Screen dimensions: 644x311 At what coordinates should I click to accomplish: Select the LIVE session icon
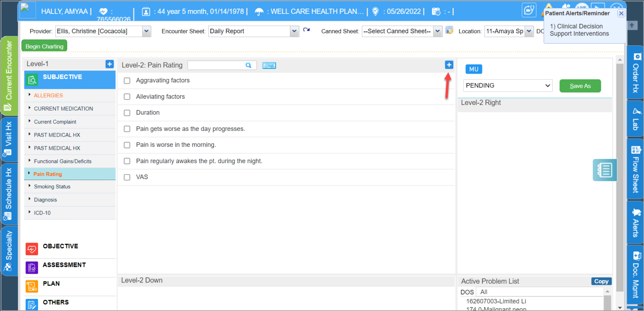point(582,7)
